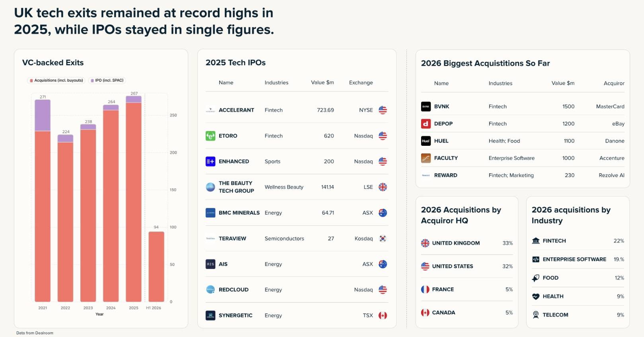This screenshot has height=337, width=644.
Task: Select South Korea flag in TeraView row
Action: pos(382,239)
